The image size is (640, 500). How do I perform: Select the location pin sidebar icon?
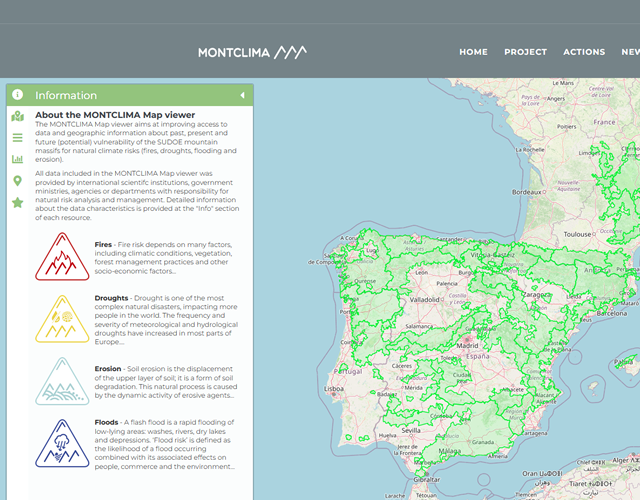[x=18, y=181]
